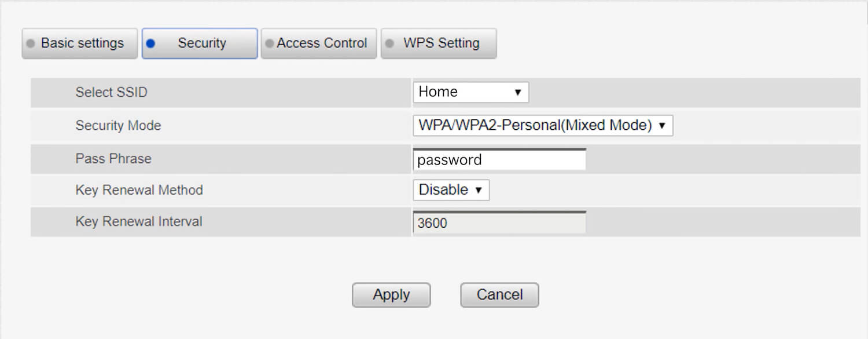
Task: Click the Pass Phrase label text
Action: [113, 159]
